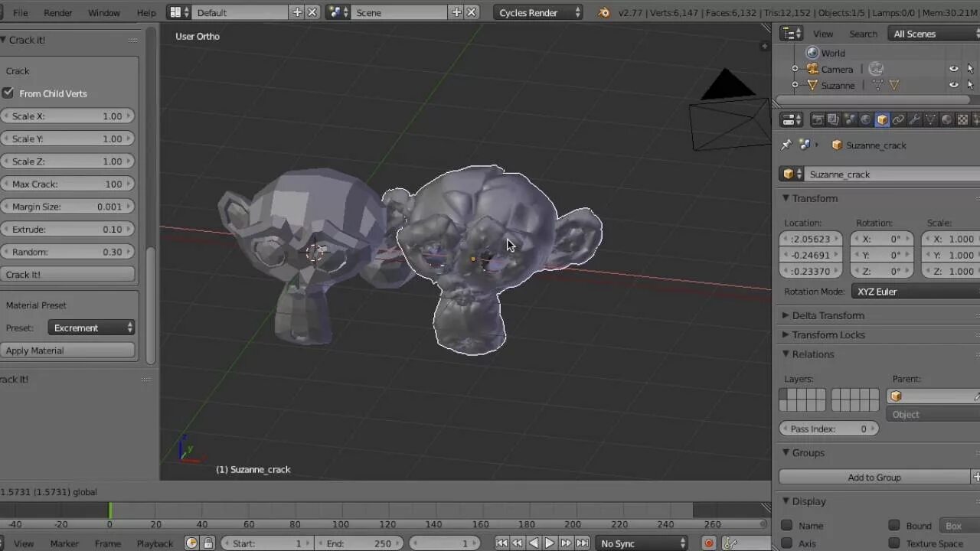This screenshot has width=980, height=551.
Task: Jump to last frame in timeline
Action: (583, 543)
